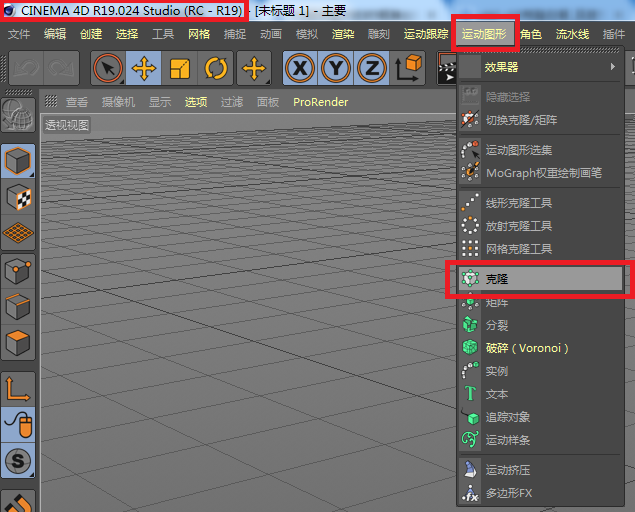635x512 pixels.
Task: Click the render view clapperboard icon
Action: click(447, 68)
